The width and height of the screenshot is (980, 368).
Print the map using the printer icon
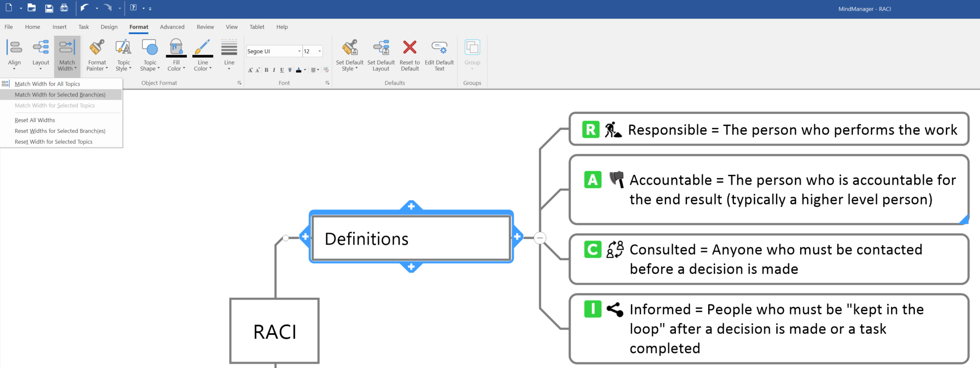[64, 8]
